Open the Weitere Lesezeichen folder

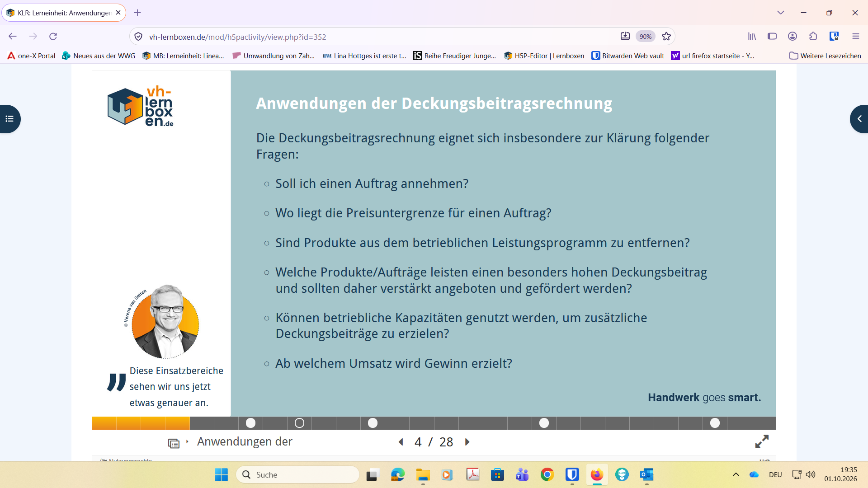[825, 56]
